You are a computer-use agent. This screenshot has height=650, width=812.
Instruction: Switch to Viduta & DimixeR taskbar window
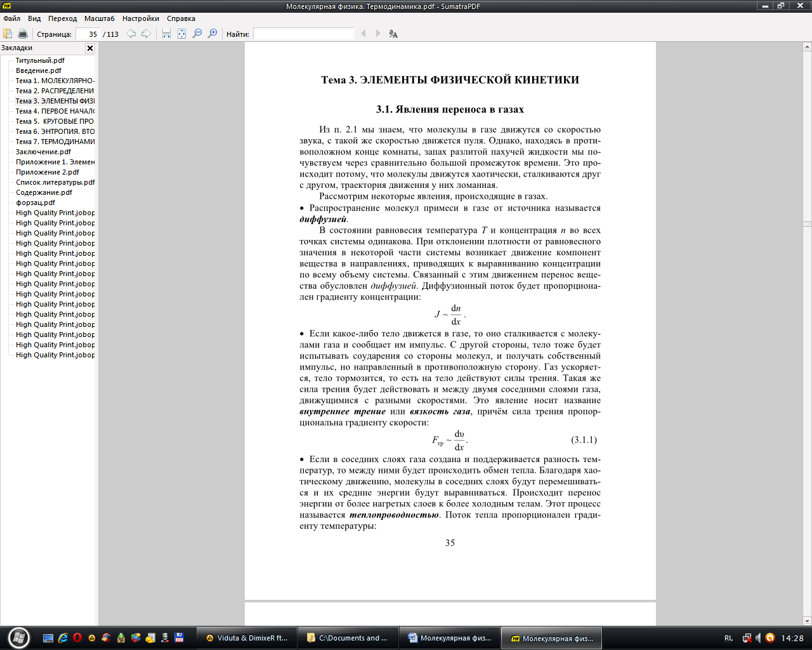point(246,638)
